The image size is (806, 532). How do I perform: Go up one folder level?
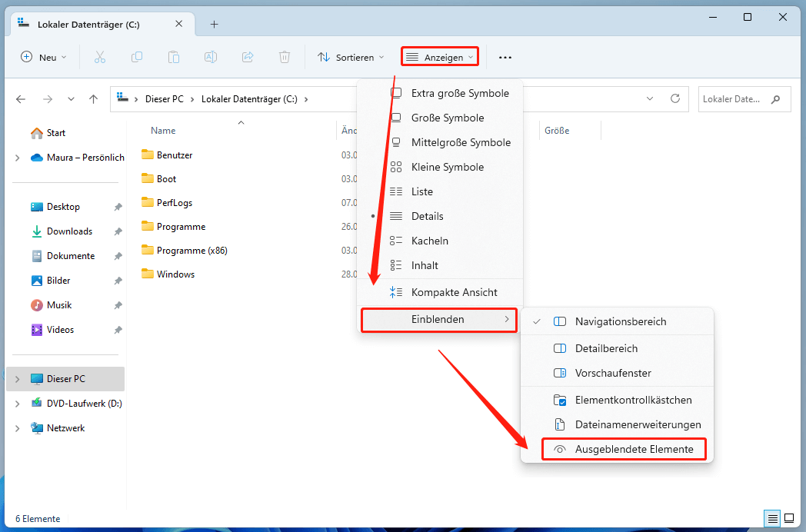(93, 99)
